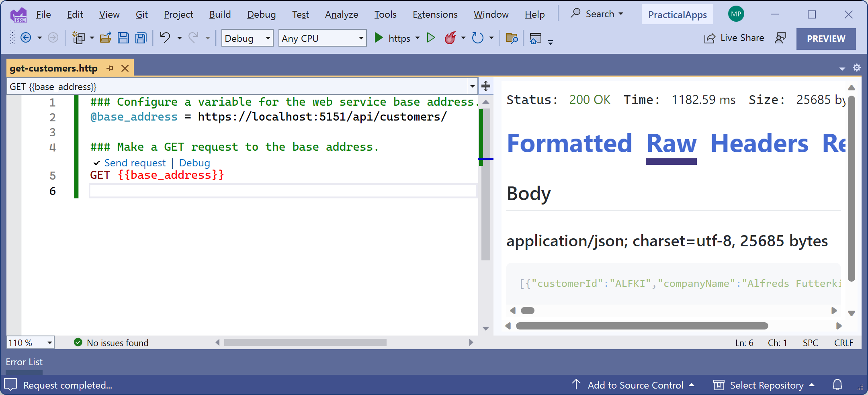868x395 pixels.
Task: Open notifications bell in status bar
Action: pyautogui.click(x=837, y=385)
